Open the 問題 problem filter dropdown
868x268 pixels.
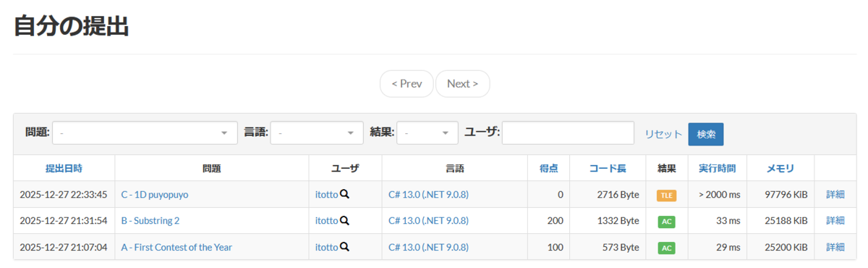(145, 133)
